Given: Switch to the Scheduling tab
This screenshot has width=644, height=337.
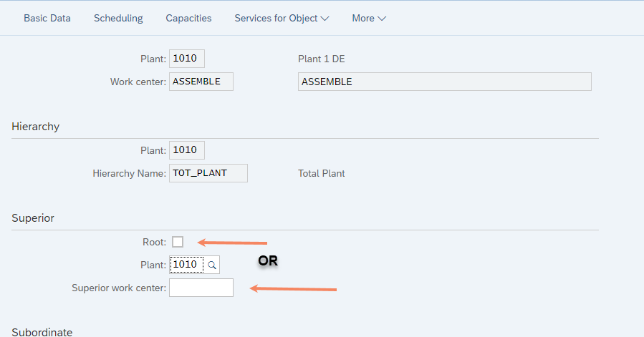Looking at the screenshot, I should click(x=118, y=19).
